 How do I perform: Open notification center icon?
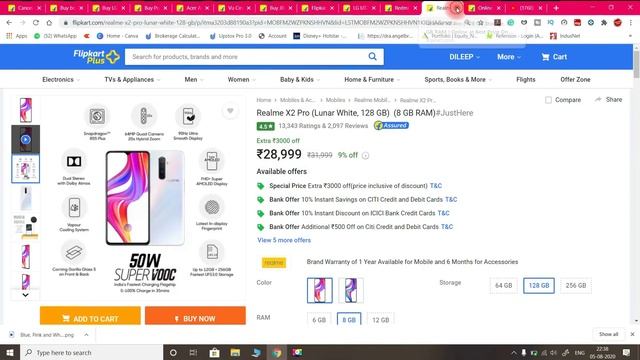pos(627,352)
